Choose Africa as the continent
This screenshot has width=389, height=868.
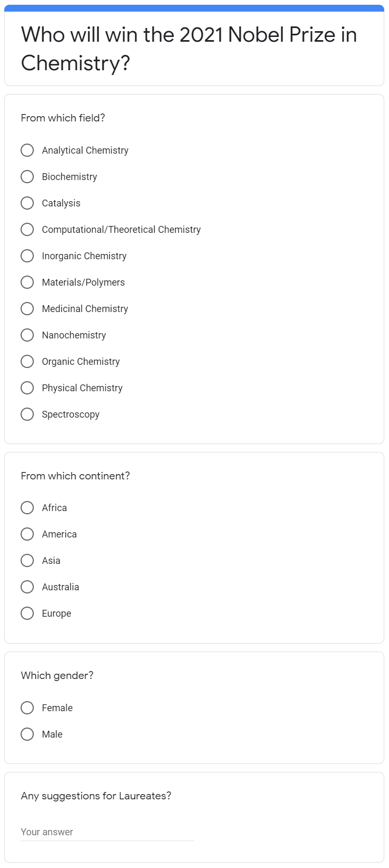point(27,508)
